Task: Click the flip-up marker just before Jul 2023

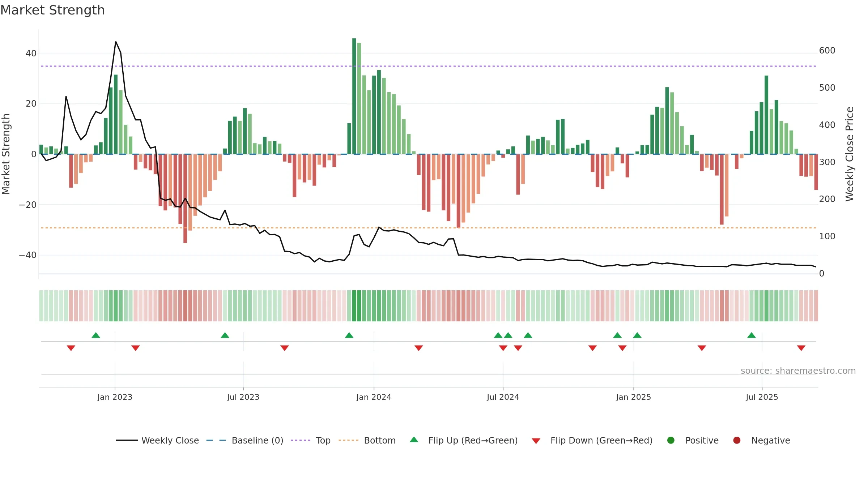Action: click(x=225, y=335)
